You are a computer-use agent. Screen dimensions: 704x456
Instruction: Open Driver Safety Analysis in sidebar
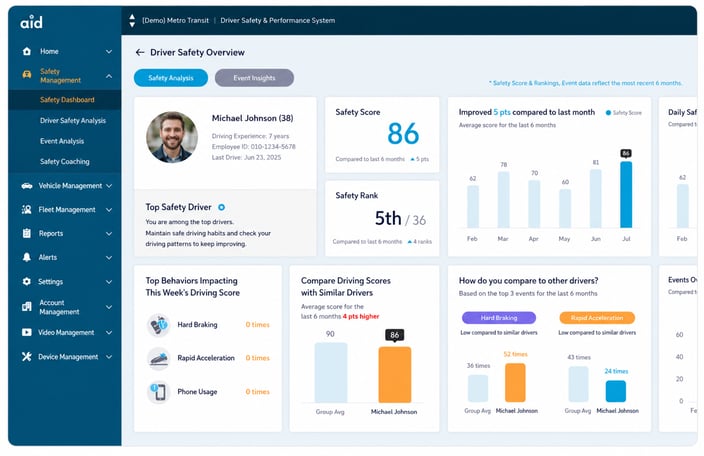coord(73,120)
